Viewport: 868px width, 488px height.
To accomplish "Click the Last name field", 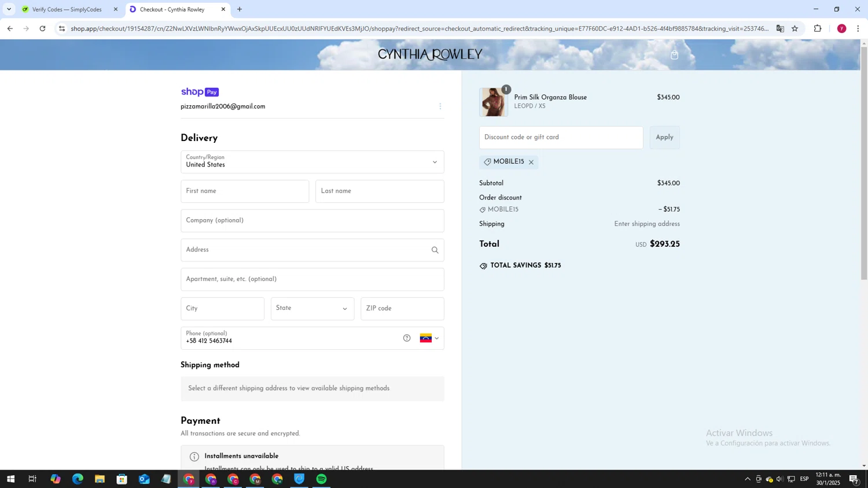I will pos(380,191).
